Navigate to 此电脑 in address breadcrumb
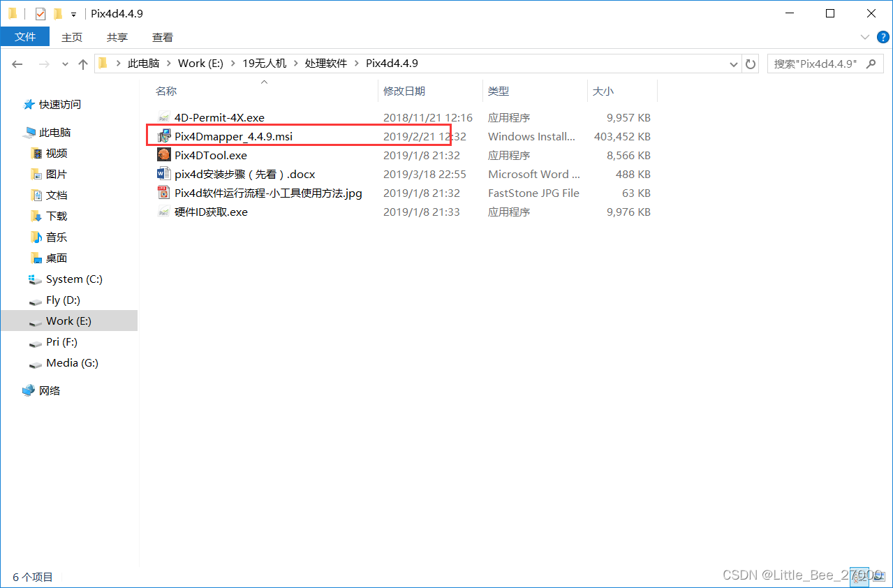Screen dimensions: 893x588 point(144,64)
